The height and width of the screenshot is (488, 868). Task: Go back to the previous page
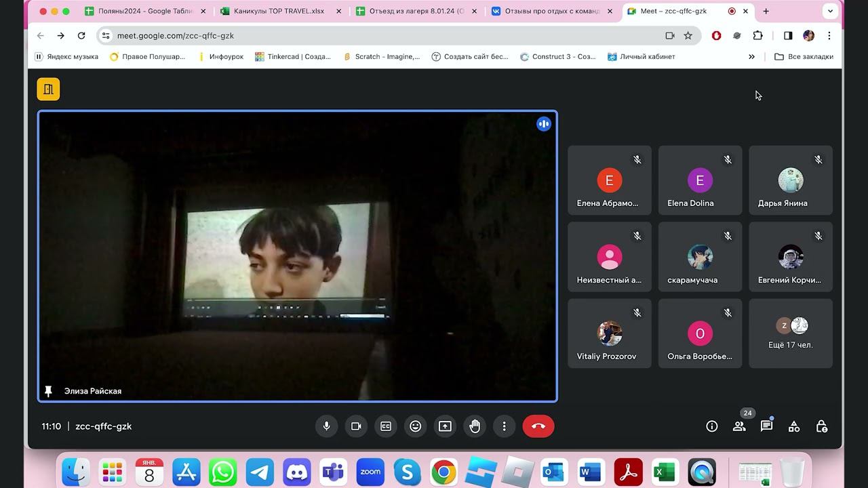(41, 35)
